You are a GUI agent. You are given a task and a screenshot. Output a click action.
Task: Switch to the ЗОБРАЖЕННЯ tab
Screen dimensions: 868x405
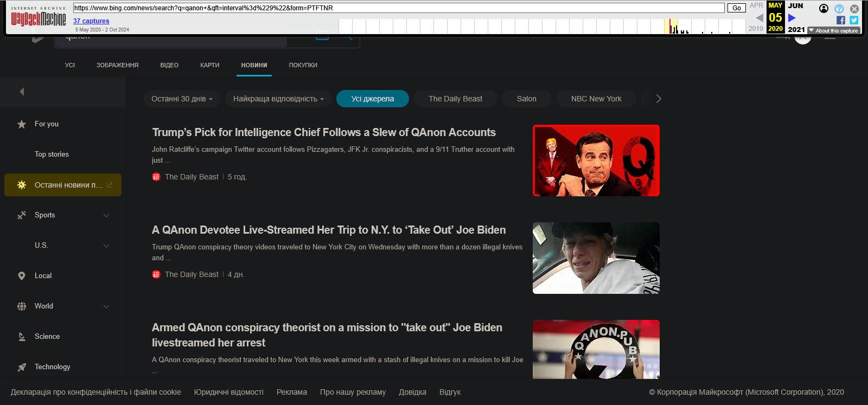point(117,65)
